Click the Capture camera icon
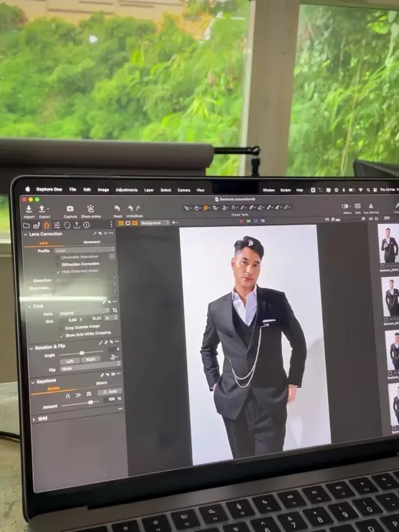This screenshot has height=532, width=399. tap(70, 208)
